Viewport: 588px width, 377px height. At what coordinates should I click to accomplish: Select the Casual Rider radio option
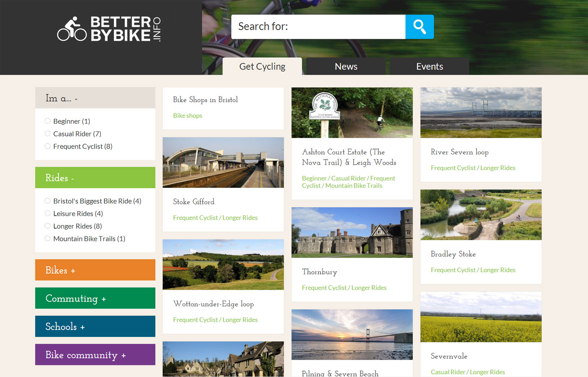47,134
